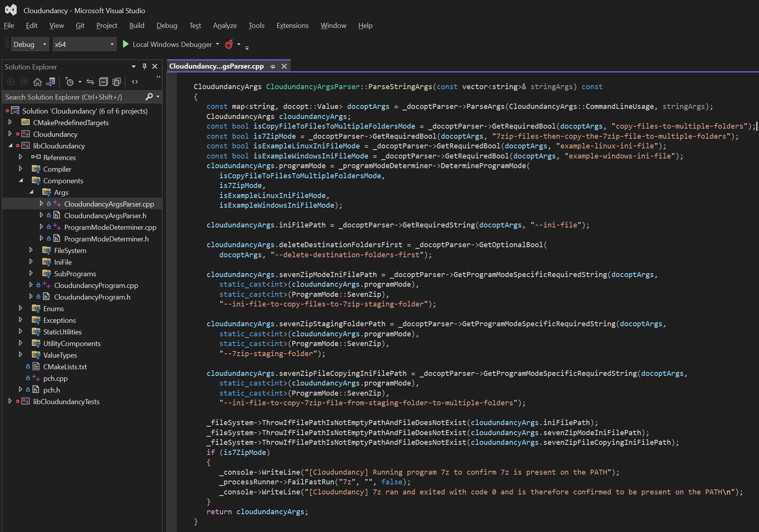Open the Build menu
This screenshot has width=759, height=532.
(x=137, y=26)
